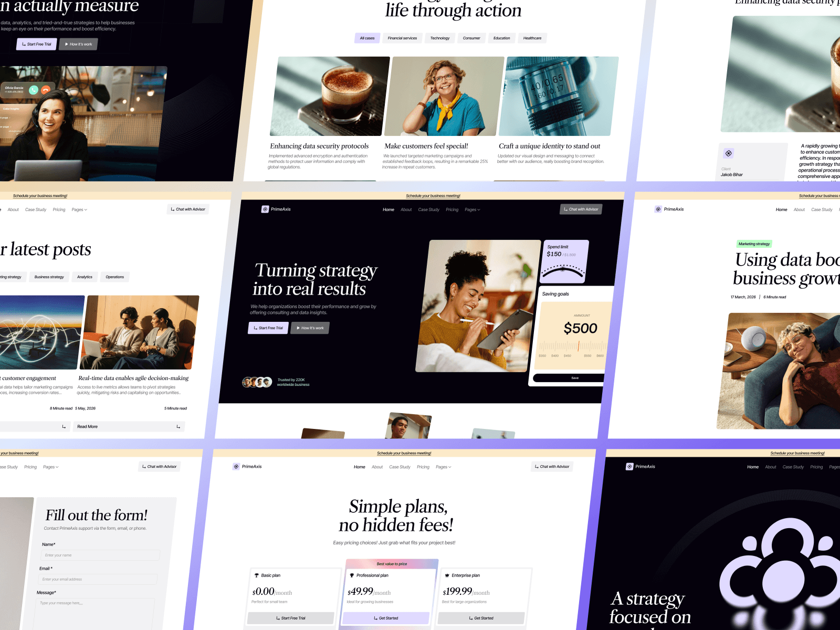Image resolution: width=840 pixels, height=630 pixels.
Task: Click Professional plan 'Get Started' button
Action: [386, 618]
